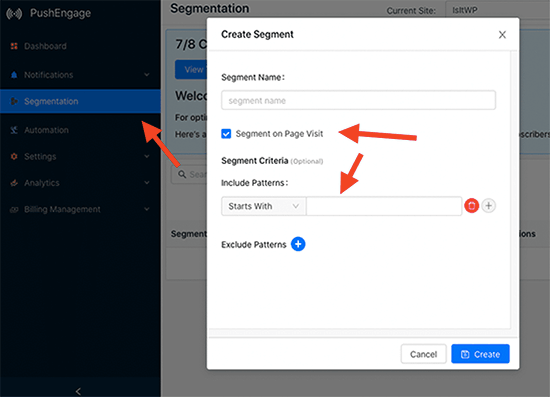550x397 pixels.
Task: Click the segment name input field
Action: (x=358, y=100)
